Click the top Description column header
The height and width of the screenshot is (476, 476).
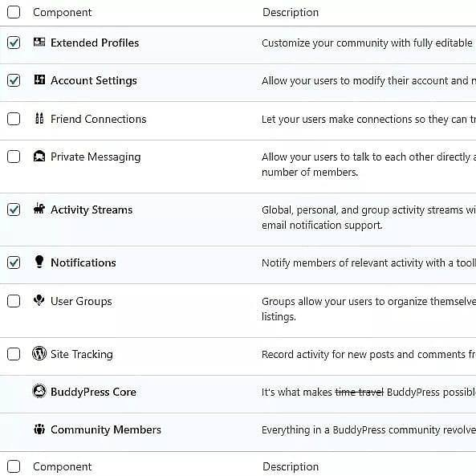tap(291, 13)
